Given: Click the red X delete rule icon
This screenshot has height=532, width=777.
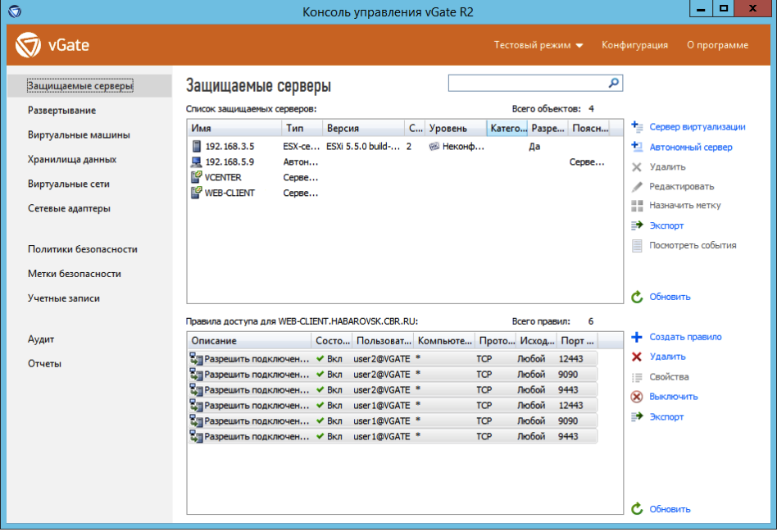Looking at the screenshot, I should click(637, 357).
